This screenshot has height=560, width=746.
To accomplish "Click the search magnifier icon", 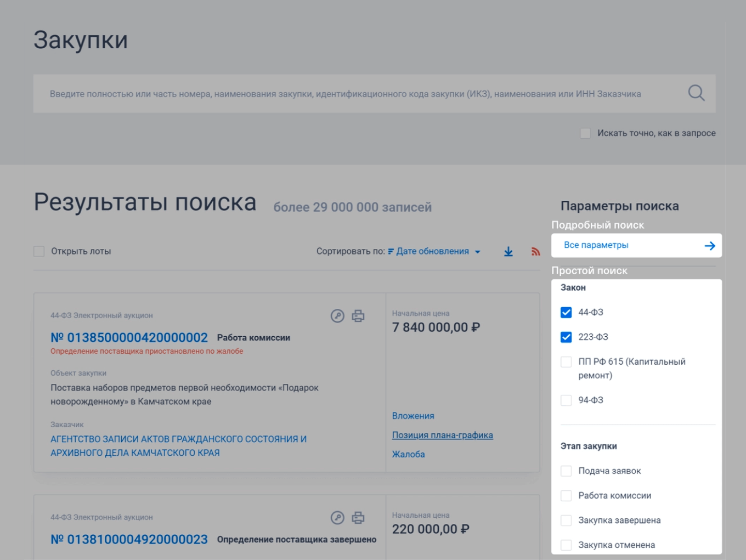I will [696, 93].
